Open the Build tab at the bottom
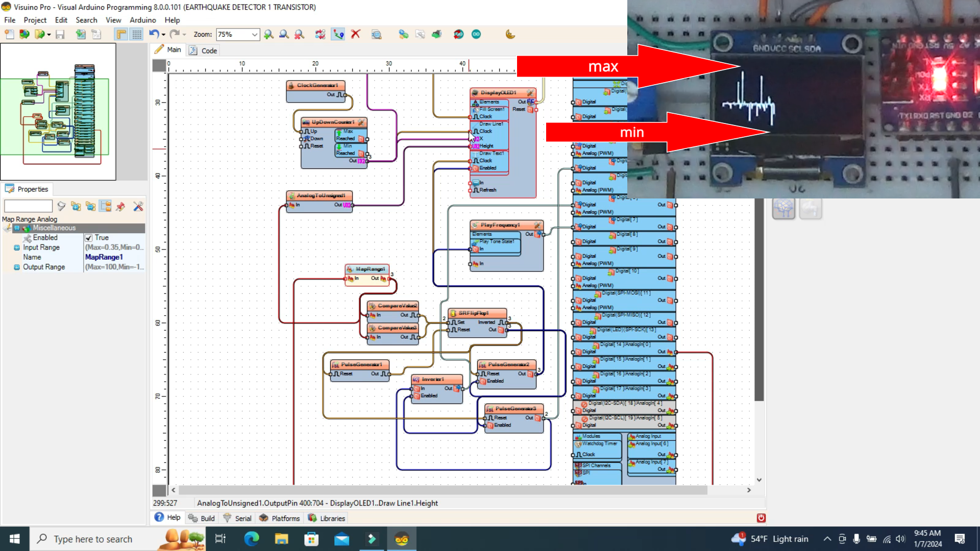The width and height of the screenshot is (980, 551). tap(202, 518)
